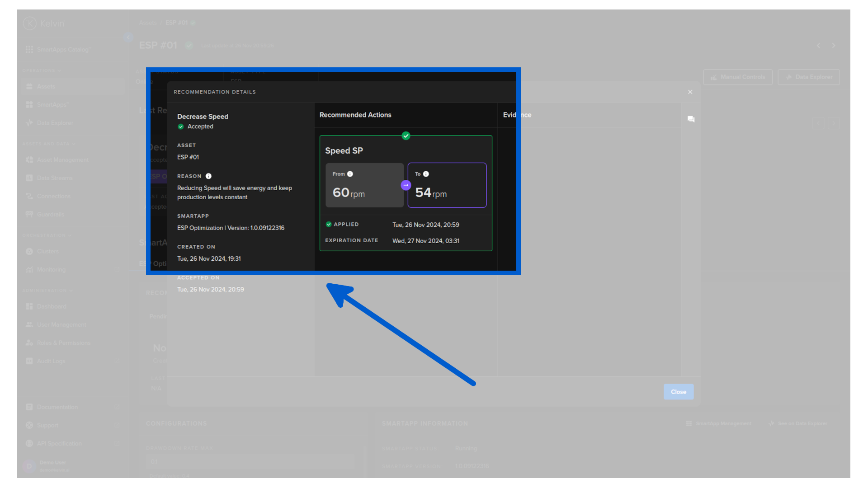The image size is (868, 488).
Task: Select the Recommended Actions tab
Action: click(x=355, y=115)
